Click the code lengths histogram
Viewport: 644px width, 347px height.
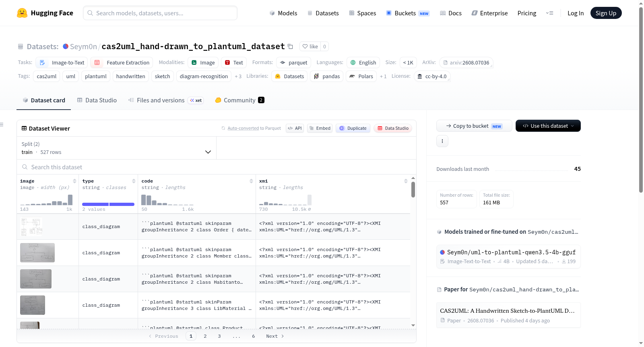167,200
